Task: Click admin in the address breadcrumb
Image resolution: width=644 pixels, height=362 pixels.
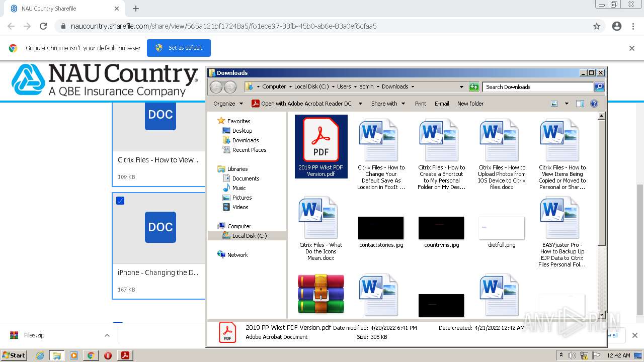Action: pos(366,86)
